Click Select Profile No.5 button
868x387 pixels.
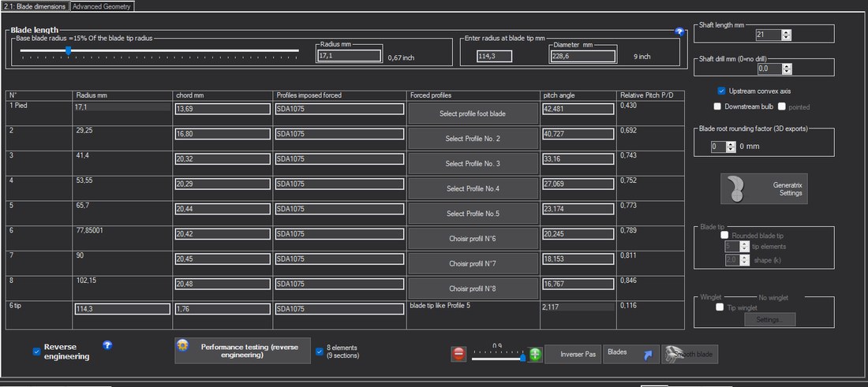473,214
